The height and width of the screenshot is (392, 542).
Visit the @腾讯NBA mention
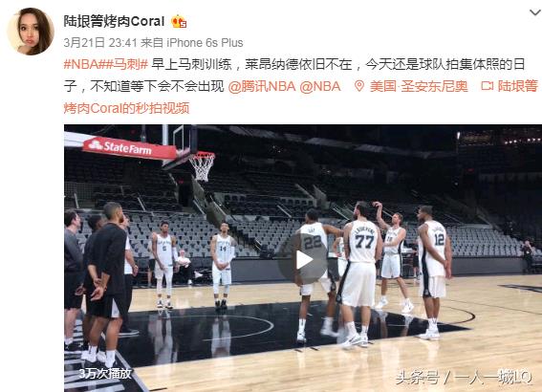[262, 86]
